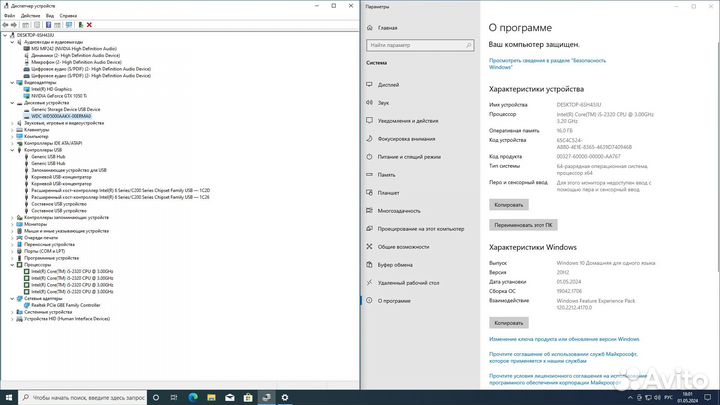Open the Планшет settings page
Viewport: 720px width, 405px height.
388,193
